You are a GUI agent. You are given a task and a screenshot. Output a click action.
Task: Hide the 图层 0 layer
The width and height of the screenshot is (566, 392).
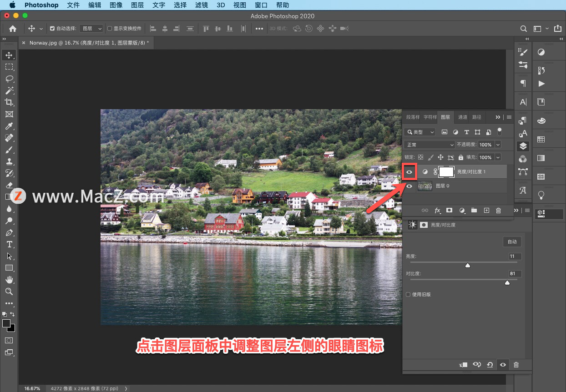pos(409,186)
